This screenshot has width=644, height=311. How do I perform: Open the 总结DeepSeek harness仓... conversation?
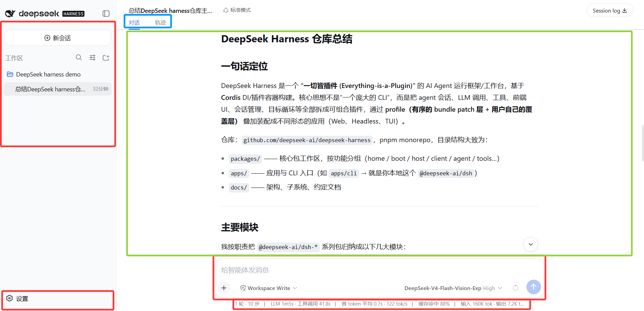[x=58, y=89]
